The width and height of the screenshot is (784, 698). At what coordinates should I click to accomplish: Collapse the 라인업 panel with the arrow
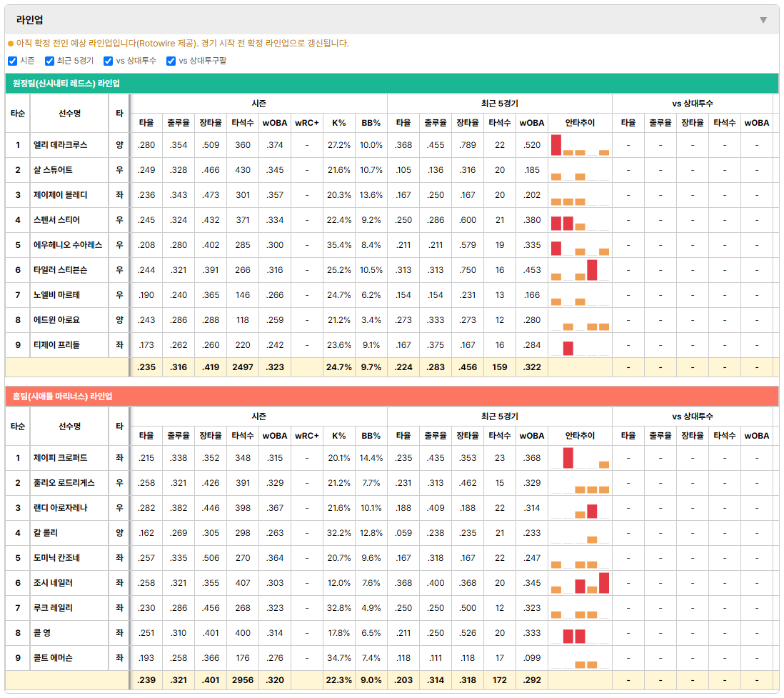763,20
